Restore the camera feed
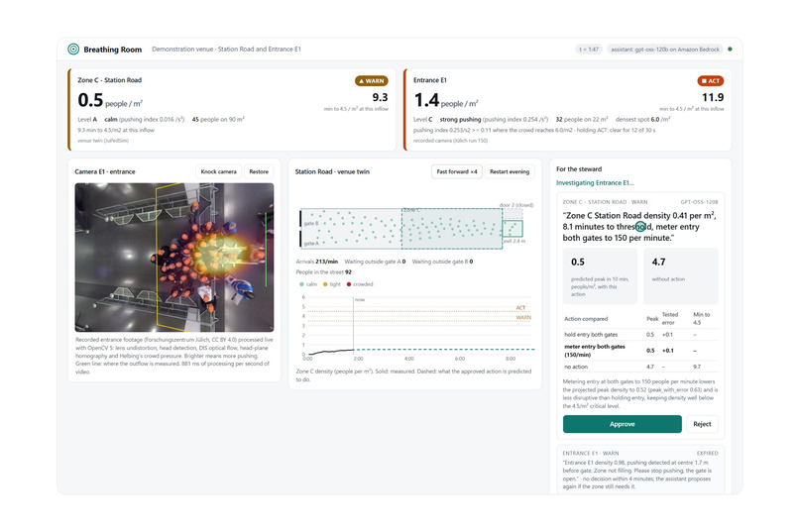 point(259,171)
